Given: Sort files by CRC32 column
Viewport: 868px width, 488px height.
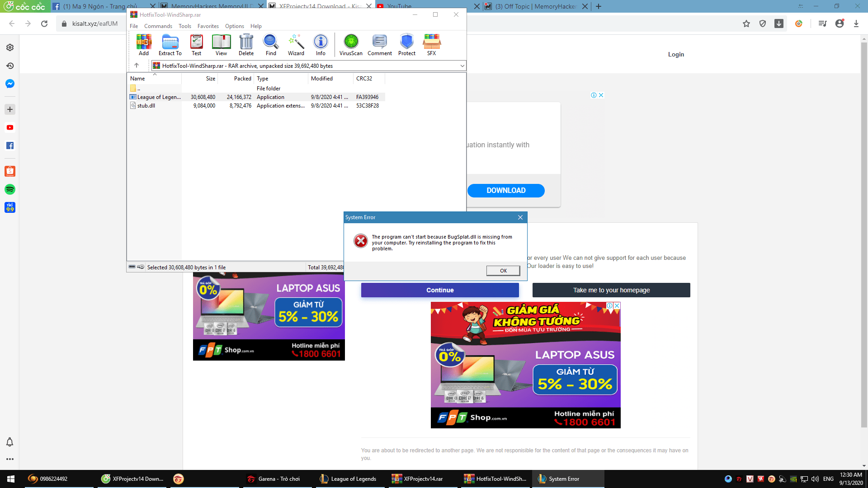Looking at the screenshot, I should coord(369,79).
